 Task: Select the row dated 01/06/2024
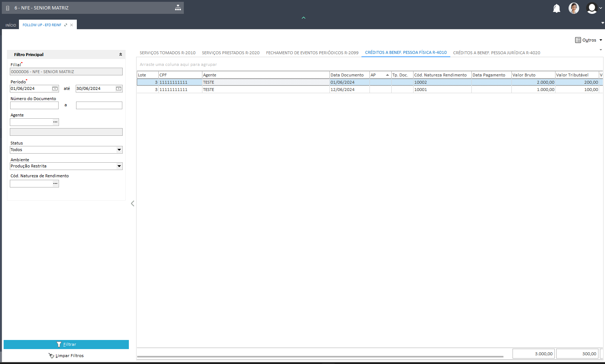(370, 82)
